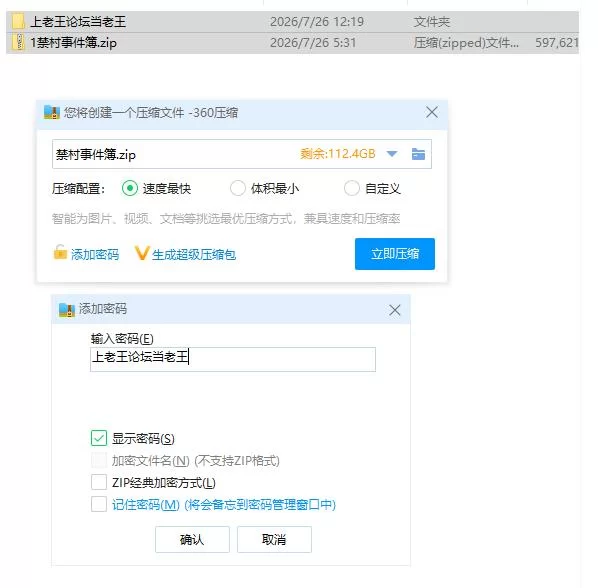Select the 体积最小 compression option
598x588 pixels.
pos(238,188)
